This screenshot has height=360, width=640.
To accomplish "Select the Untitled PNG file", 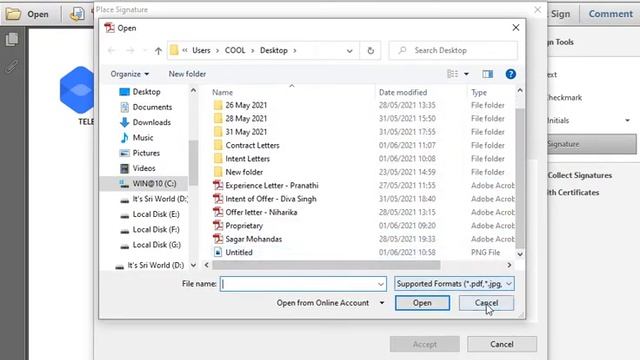I will (x=239, y=253).
